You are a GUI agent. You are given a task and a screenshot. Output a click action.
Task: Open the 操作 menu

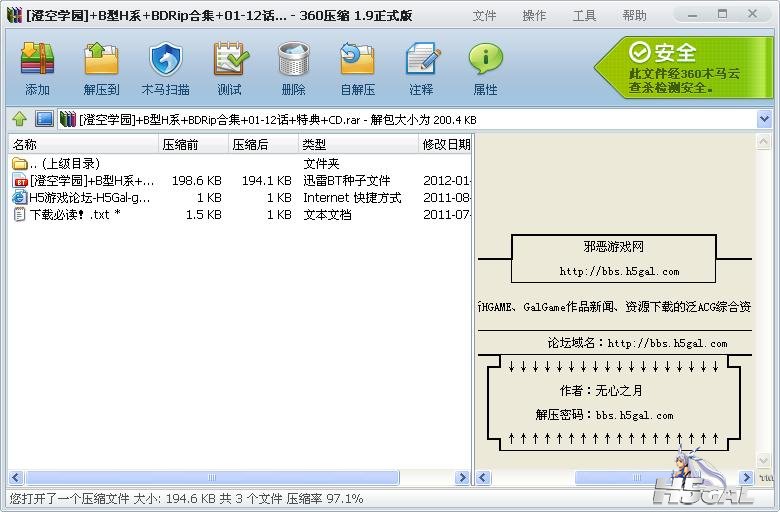click(534, 15)
